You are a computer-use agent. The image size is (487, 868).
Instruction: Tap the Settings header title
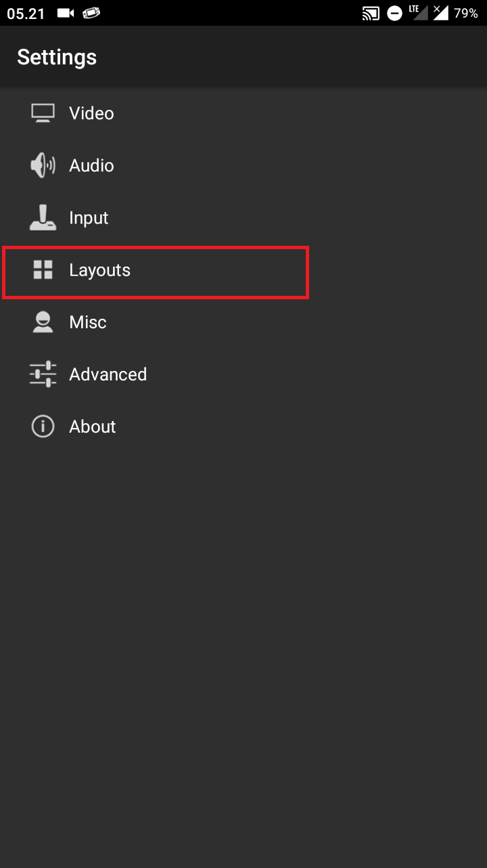tap(57, 58)
